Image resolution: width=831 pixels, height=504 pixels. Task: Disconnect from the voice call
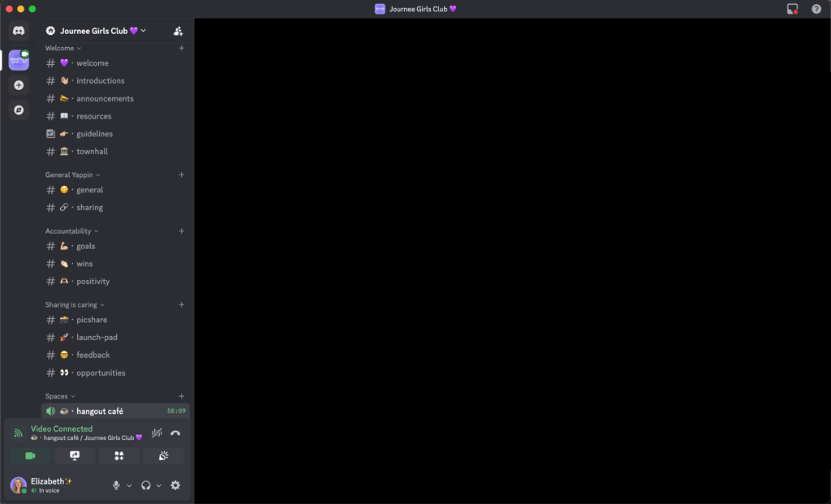click(175, 433)
